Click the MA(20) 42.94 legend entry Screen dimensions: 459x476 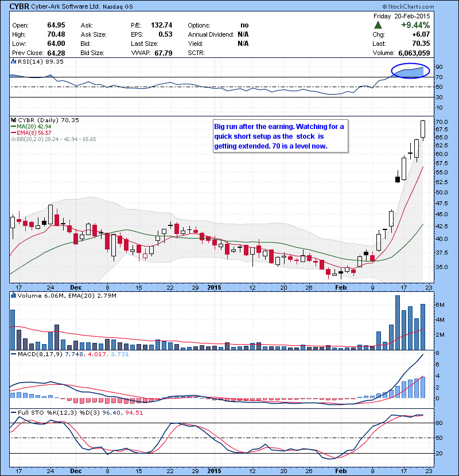pyautogui.click(x=34, y=127)
